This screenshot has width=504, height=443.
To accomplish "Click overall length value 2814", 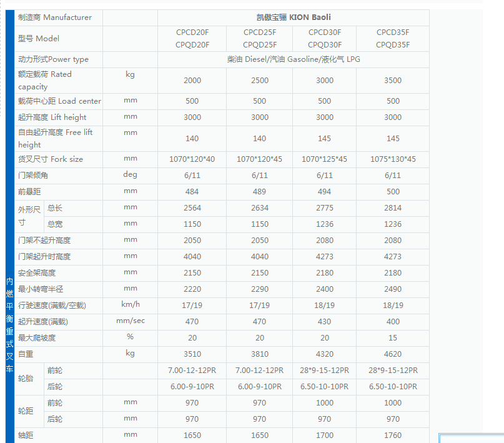I will click(393, 208).
